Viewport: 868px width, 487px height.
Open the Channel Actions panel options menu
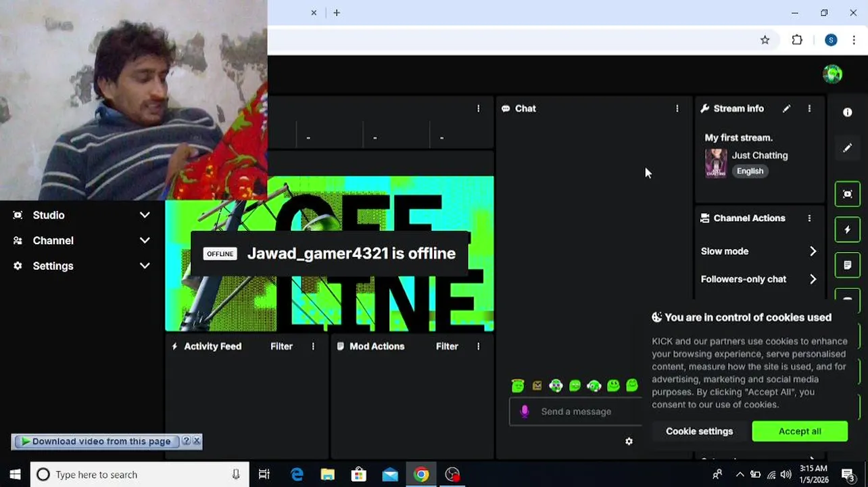pyautogui.click(x=809, y=218)
